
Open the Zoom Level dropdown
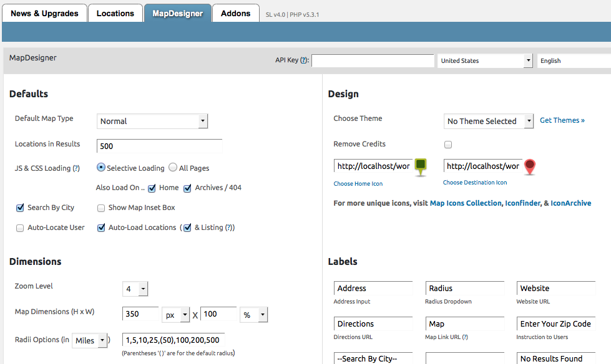[135, 289]
